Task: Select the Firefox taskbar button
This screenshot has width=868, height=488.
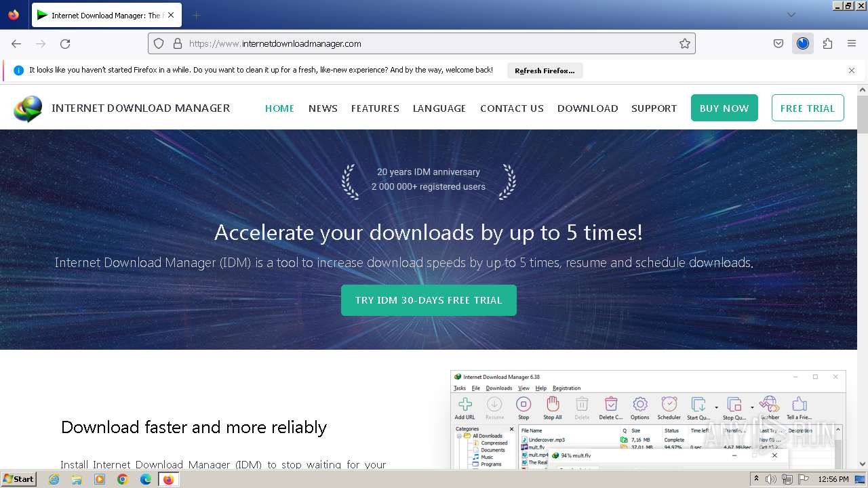Action: [x=168, y=479]
